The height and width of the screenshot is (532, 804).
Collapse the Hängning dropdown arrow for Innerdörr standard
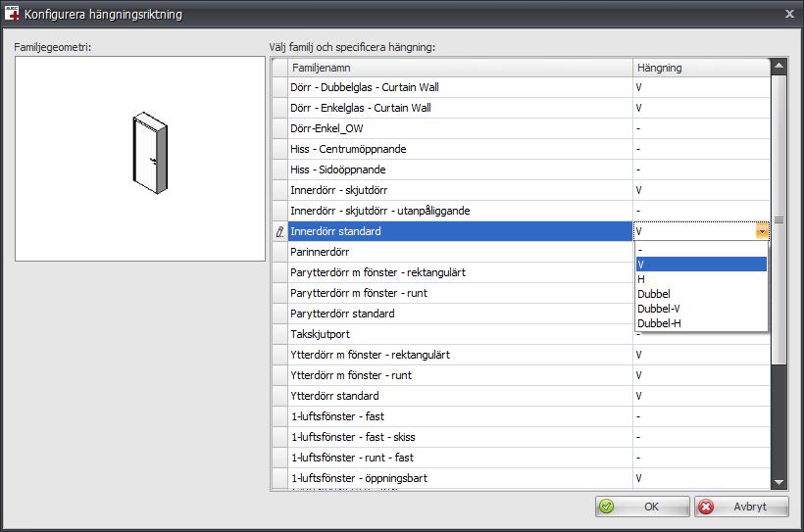[762, 231]
